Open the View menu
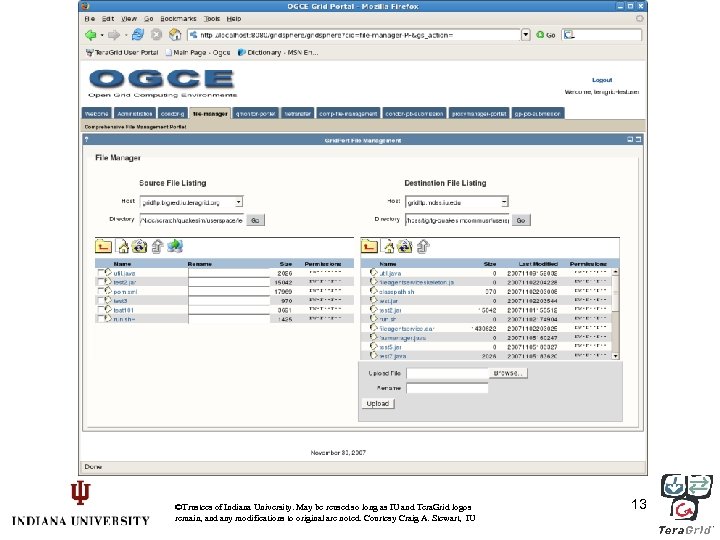Image resolution: width=720 pixels, height=540 pixels. [129, 19]
